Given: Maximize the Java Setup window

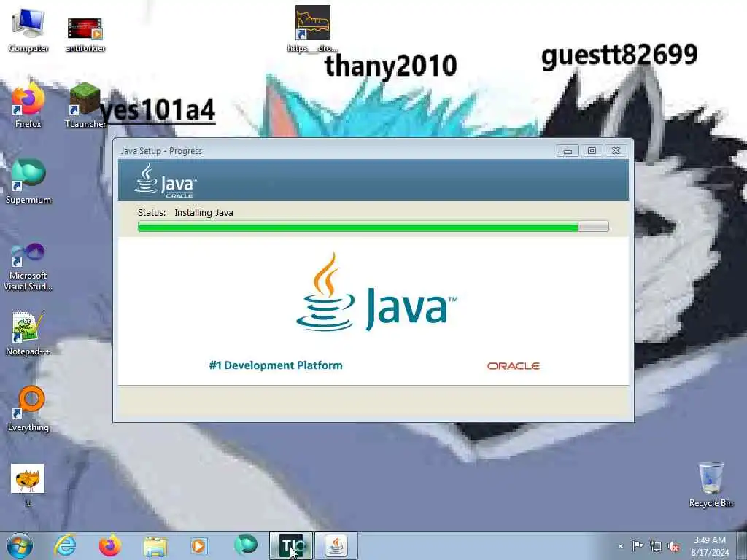Looking at the screenshot, I should tap(592, 150).
